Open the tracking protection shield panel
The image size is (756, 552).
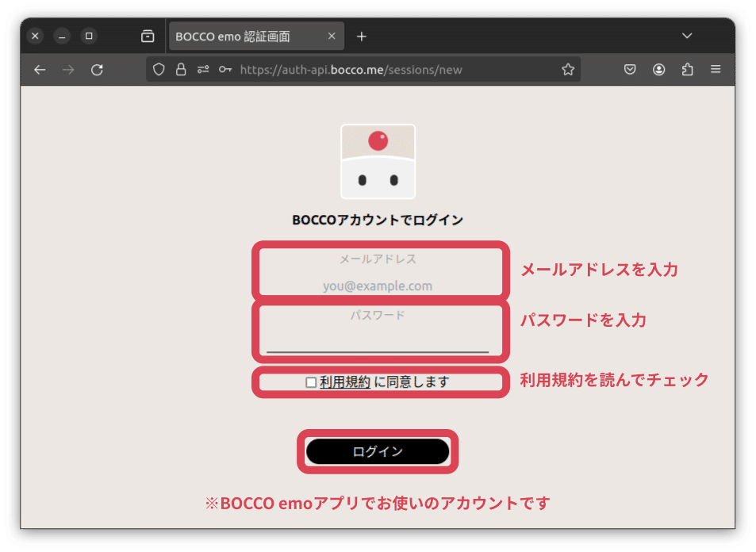(159, 69)
